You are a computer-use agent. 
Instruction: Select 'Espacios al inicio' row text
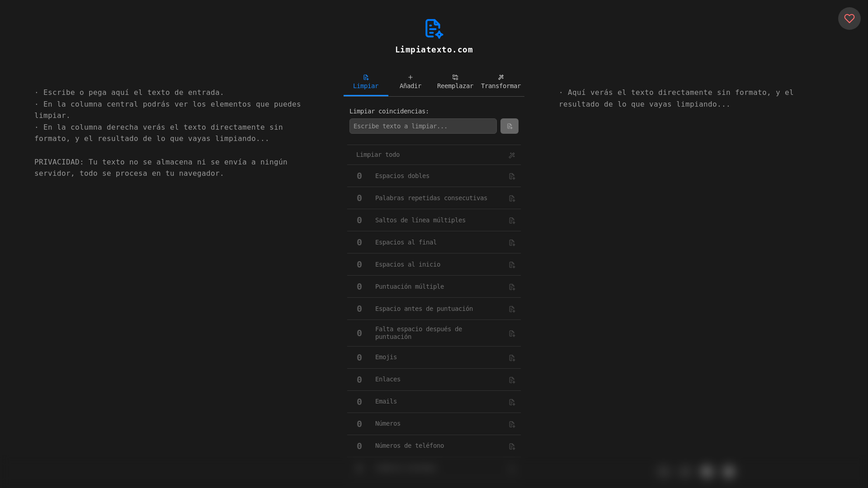point(408,264)
